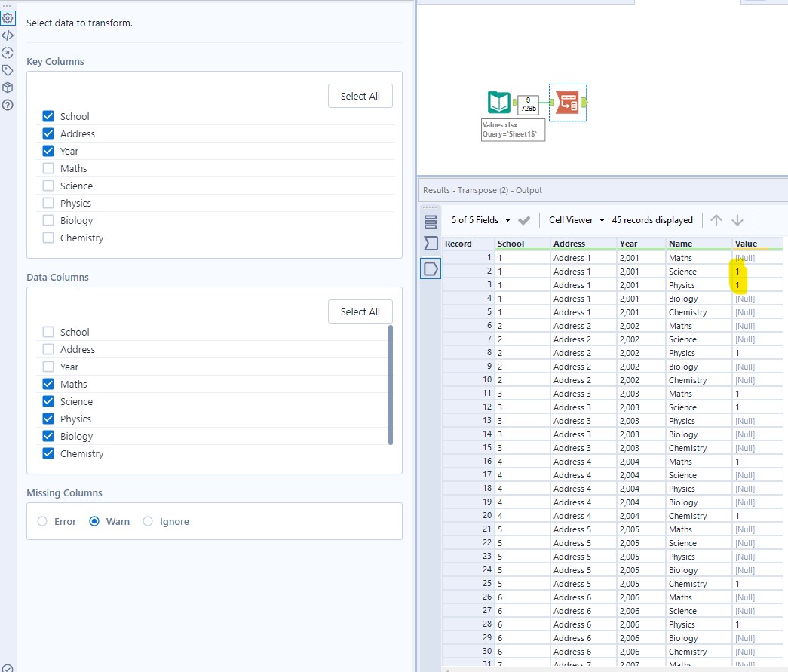Click the package icon in the sidebar

click(x=8, y=87)
